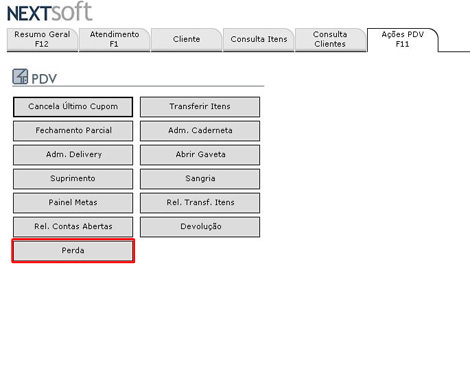The image size is (470, 369).
Task: Select Transferir Itens
Action: pyautogui.click(x=200, y=107)
